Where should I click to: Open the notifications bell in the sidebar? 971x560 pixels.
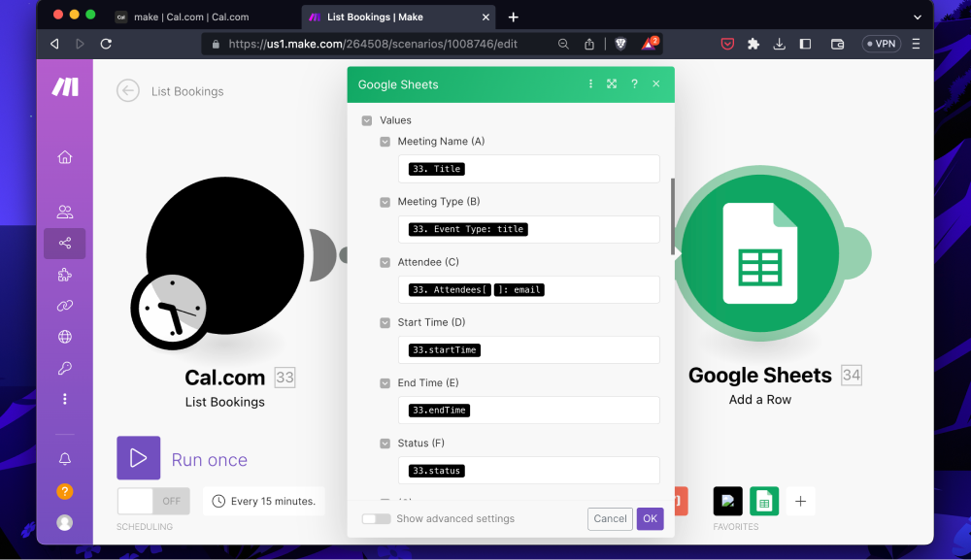[x=64, y=458]
